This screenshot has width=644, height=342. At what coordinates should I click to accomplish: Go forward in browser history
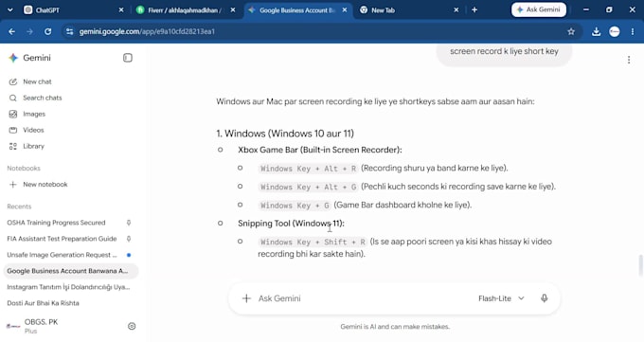click(x=29, y=31)
